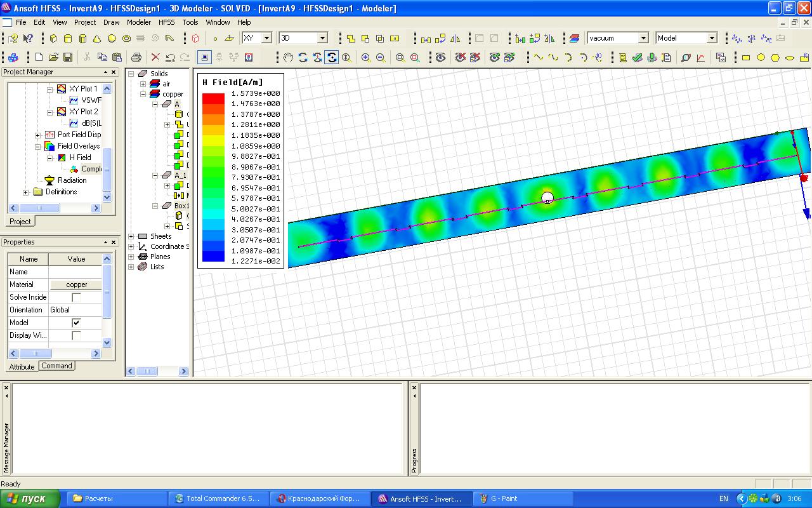This screenshot has width=812, height=508.
Task: Uncheck the Model property checkbox
Action: click(x=76, y=323)
